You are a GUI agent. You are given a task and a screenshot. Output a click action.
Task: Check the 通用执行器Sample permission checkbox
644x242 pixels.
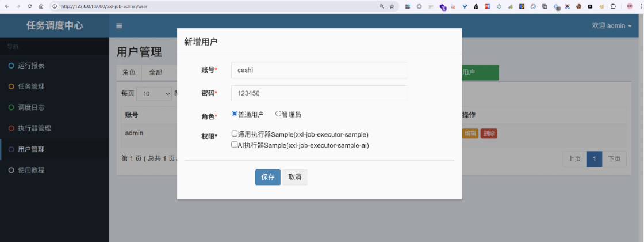(x=235, y=134)
